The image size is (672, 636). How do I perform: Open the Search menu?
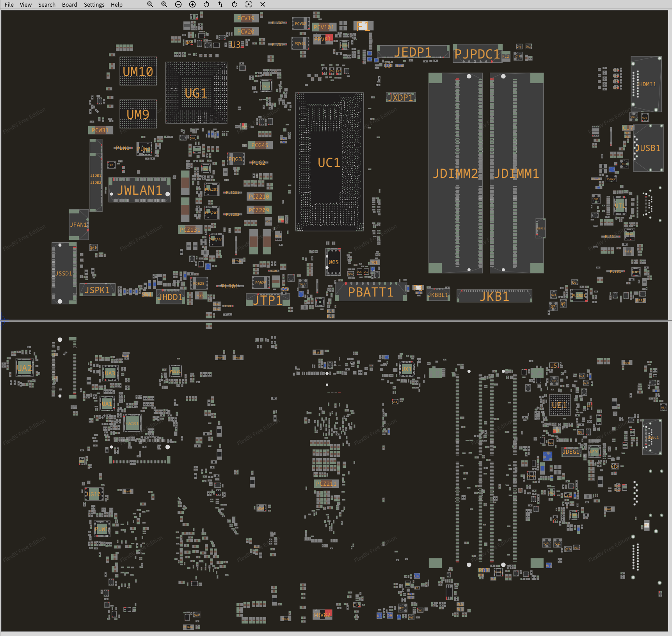47,5
